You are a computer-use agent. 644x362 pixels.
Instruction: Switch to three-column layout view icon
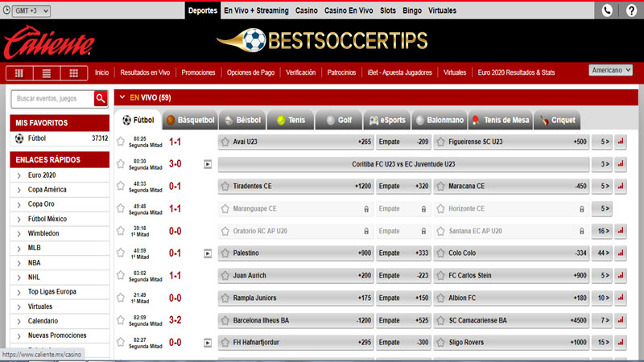(19, 73)
